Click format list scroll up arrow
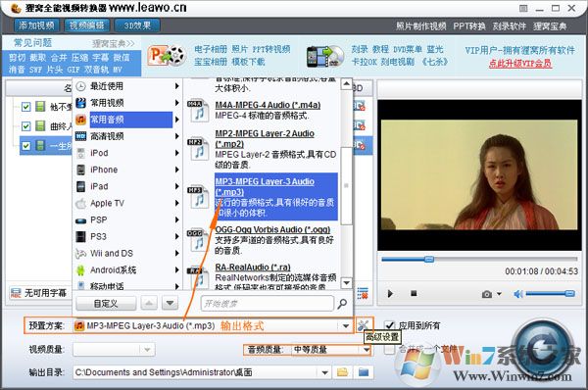This screenshot has height=390, width=588. point(347,84)
